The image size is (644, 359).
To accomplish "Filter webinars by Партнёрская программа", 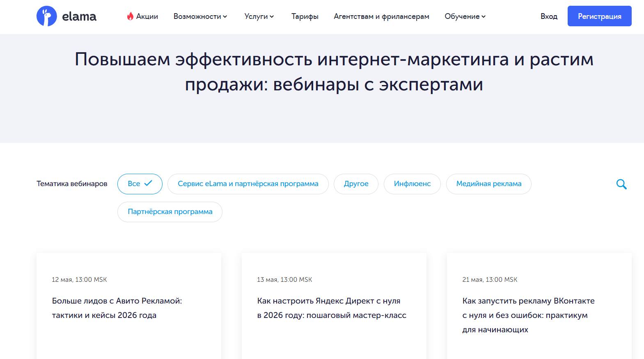I will [170, 212].
